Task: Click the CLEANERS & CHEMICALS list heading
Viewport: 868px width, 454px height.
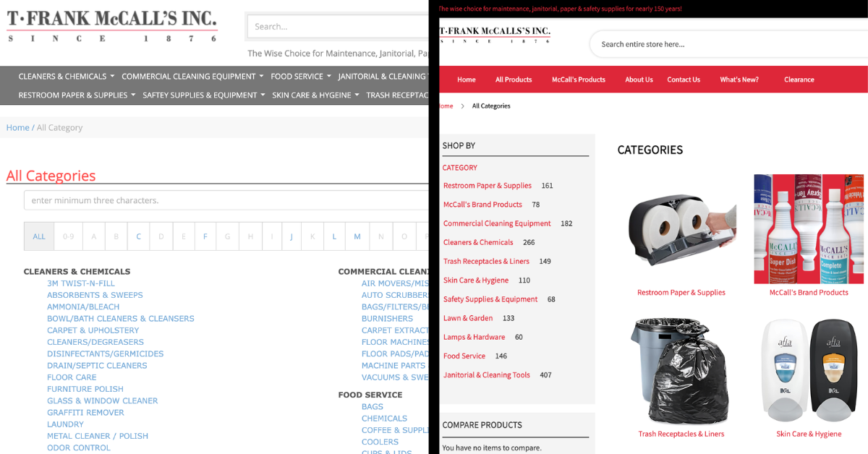Action: [x=77, y=272]
